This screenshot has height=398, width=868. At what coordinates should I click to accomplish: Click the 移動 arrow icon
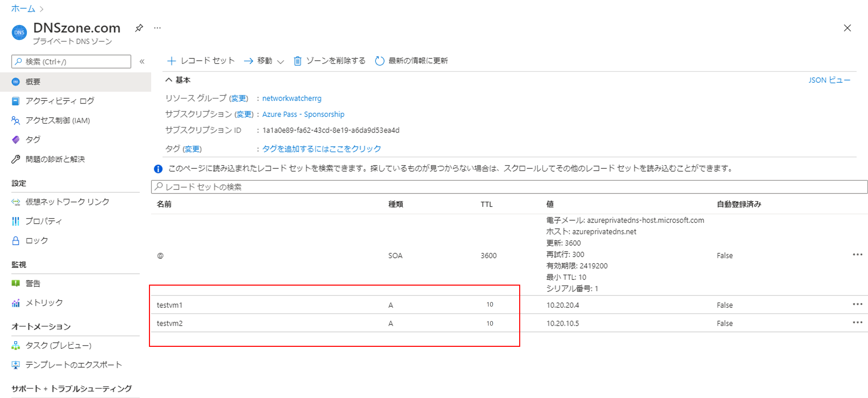coord(248,61)
